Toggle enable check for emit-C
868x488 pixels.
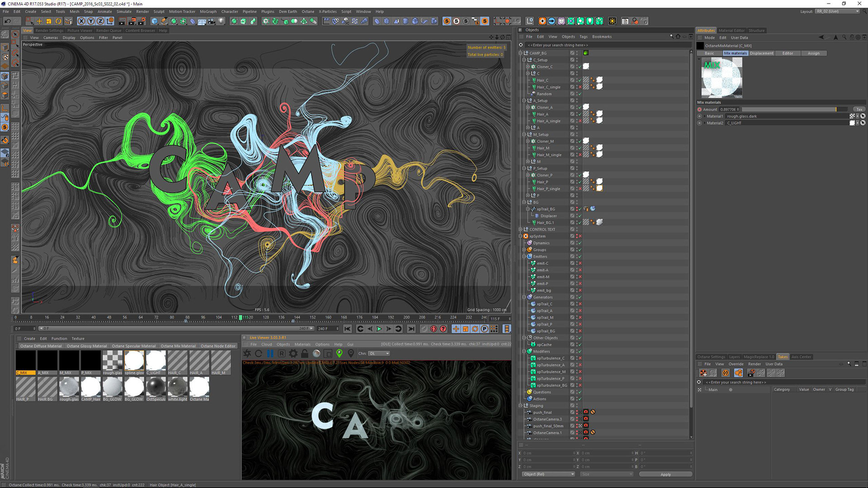(580, 263)
